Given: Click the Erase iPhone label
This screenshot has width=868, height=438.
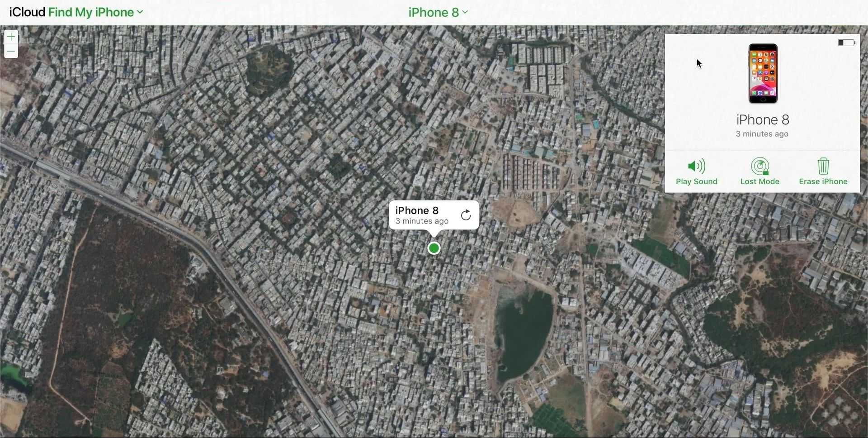Looking at the screenshot, I should pyautogui.click(x=823, y=181).
